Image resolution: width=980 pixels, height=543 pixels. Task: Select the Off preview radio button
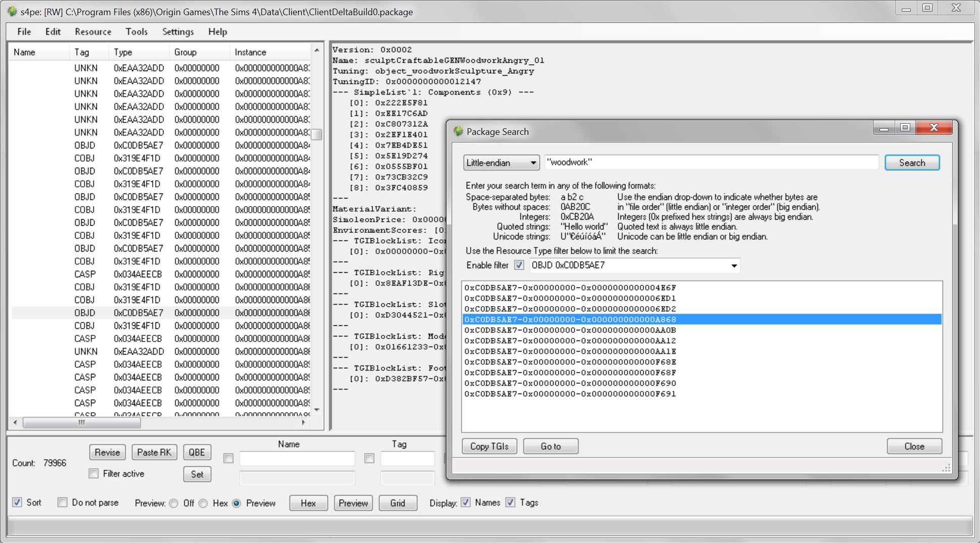click(174, 504)
